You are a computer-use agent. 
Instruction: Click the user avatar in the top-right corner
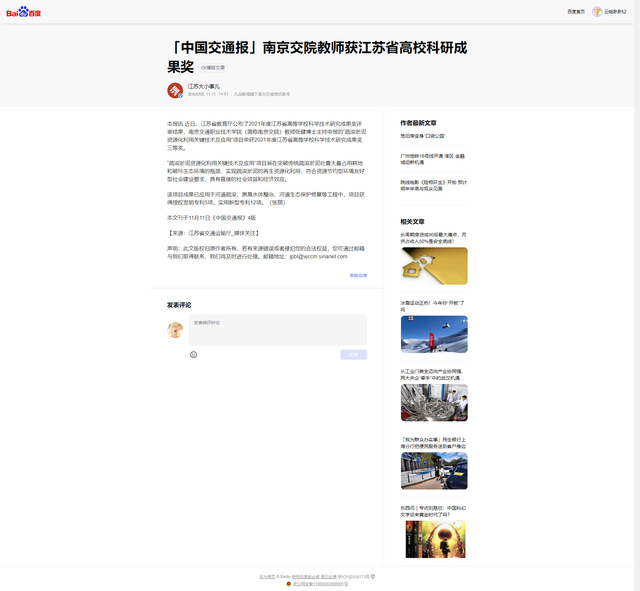597,12
